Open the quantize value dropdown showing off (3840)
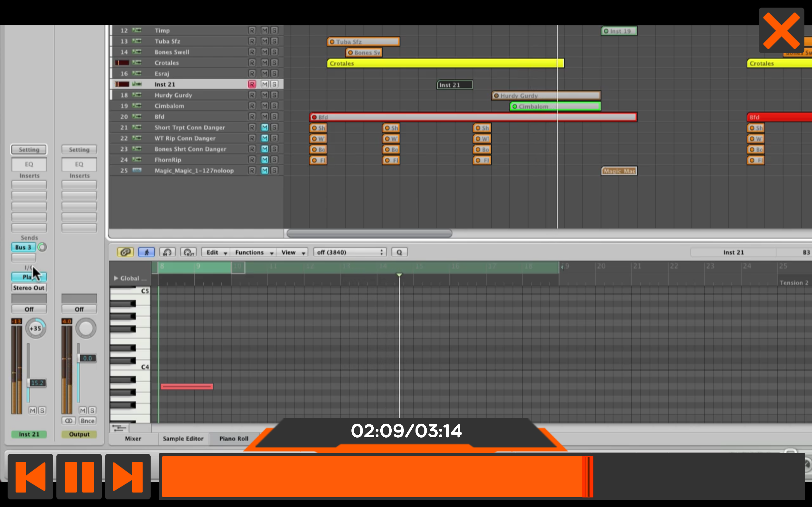 (350, 252)
